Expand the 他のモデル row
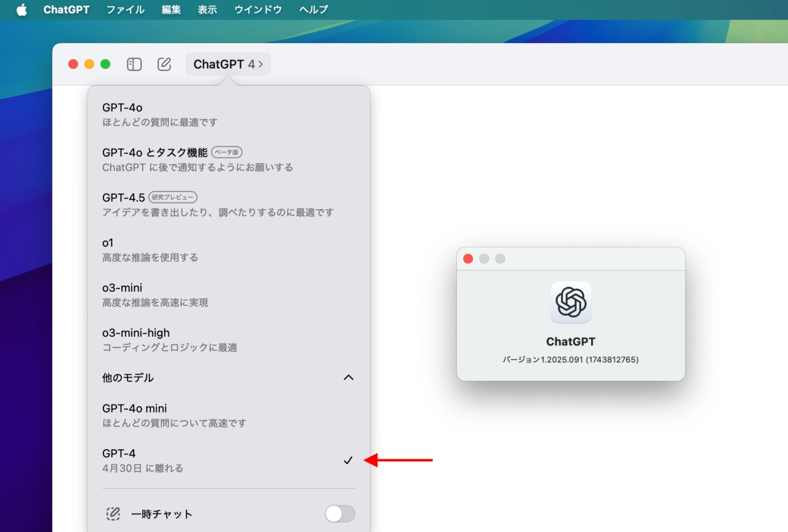 [128, 377]
